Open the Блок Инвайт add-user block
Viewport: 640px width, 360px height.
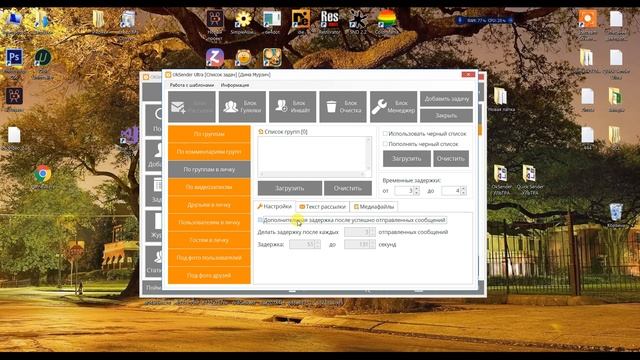pos(292,107)
